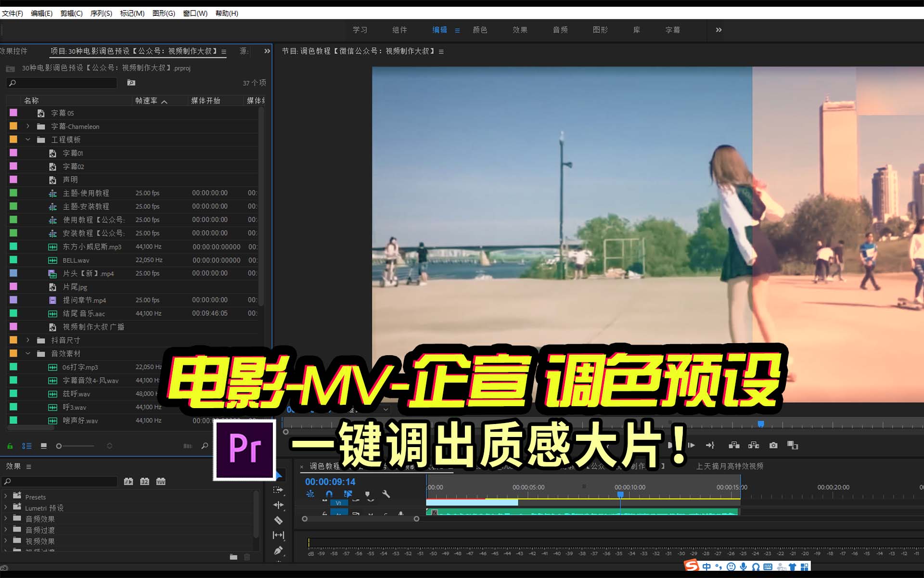Click the go to out point button
This screenshot has height=578, width=924.
pyautogui.click(x=710, y=445)
